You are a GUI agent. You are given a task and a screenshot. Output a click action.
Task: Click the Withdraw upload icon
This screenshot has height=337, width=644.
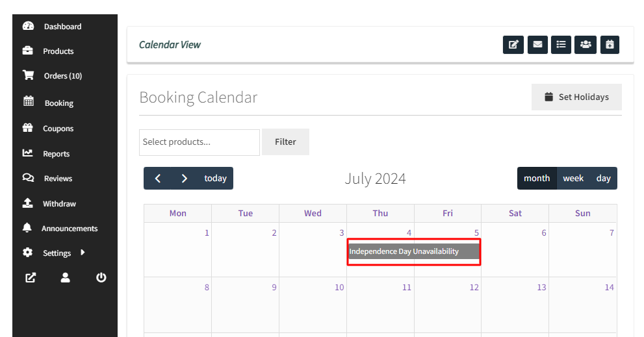(27, 203)
